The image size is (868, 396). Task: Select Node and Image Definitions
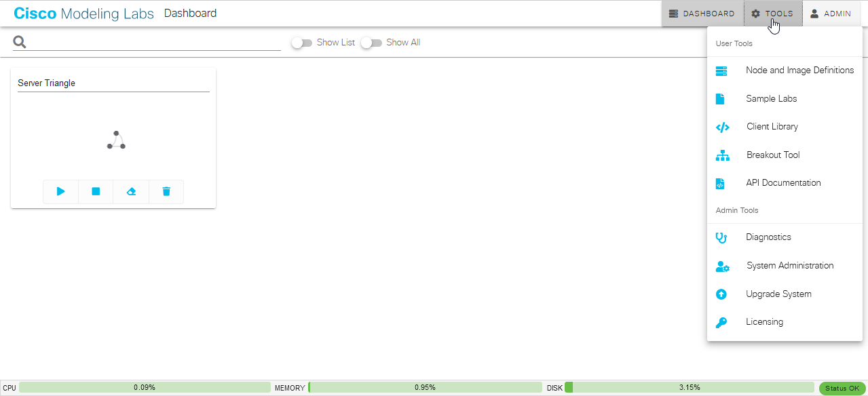click(x=799, y=70)
